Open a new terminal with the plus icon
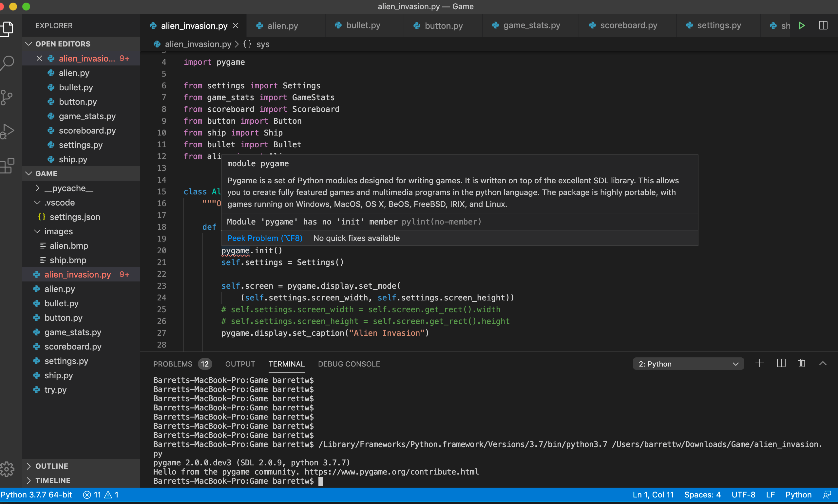838x504 pixels. point(760,363)
